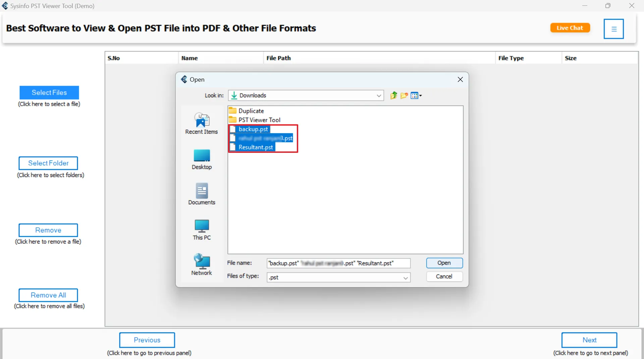Viewport: 644px width, 359px height.
Task: Go to Desktop location in sidebar
Action: (x=202, y=160)
